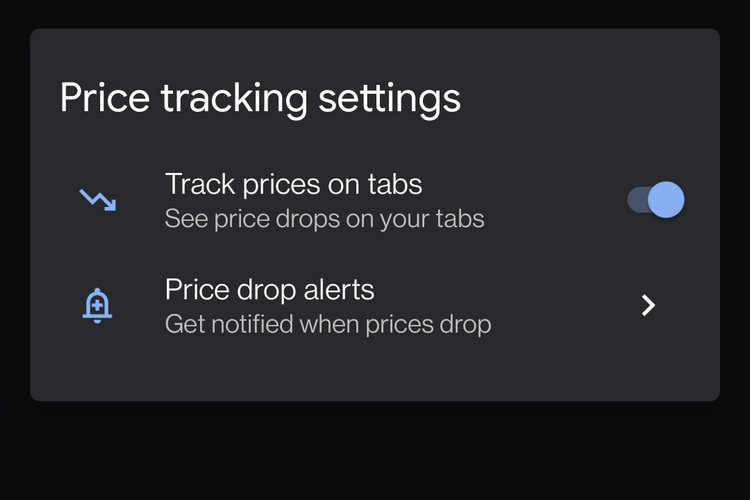This screenshot has width=750, height=500.
Task: Tap the word 'Track' in the first row
Action: [x=200, y=184]
